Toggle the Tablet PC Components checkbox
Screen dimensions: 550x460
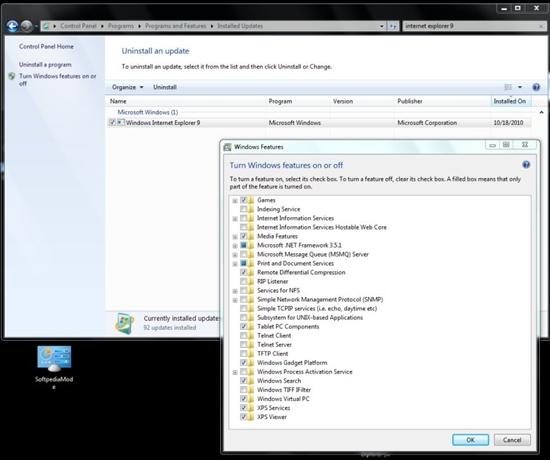tap(243, 326)
